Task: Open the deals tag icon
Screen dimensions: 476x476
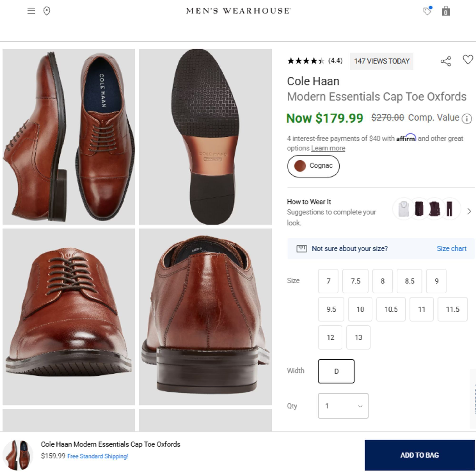Action: (x=428, y=11)
